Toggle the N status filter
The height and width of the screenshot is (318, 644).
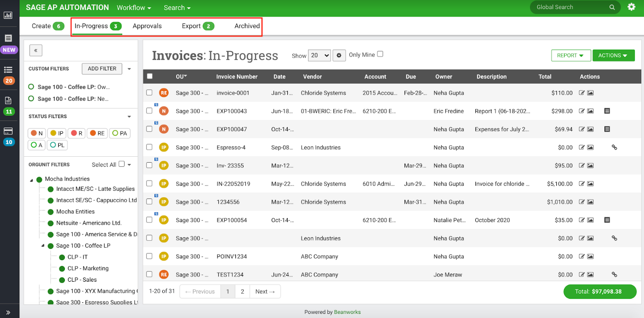(37, 133)
